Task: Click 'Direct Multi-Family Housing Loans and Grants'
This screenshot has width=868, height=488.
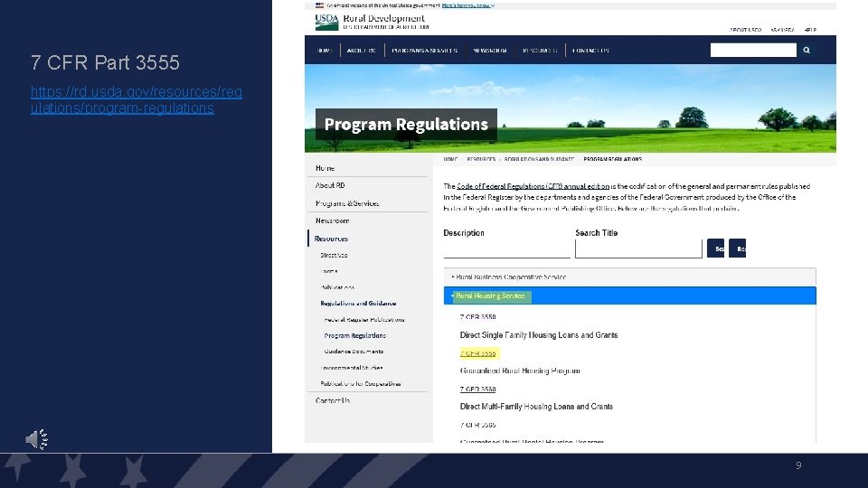Action: pos(536,407)
